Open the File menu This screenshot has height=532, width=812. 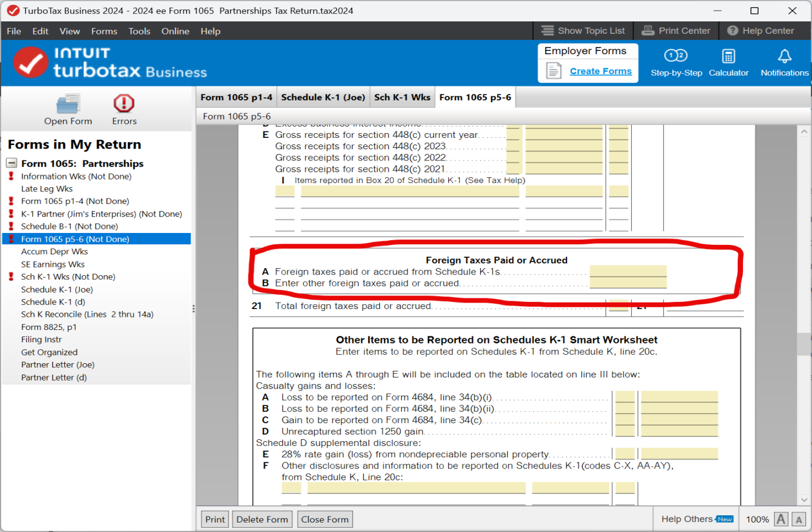coord(14,31)
